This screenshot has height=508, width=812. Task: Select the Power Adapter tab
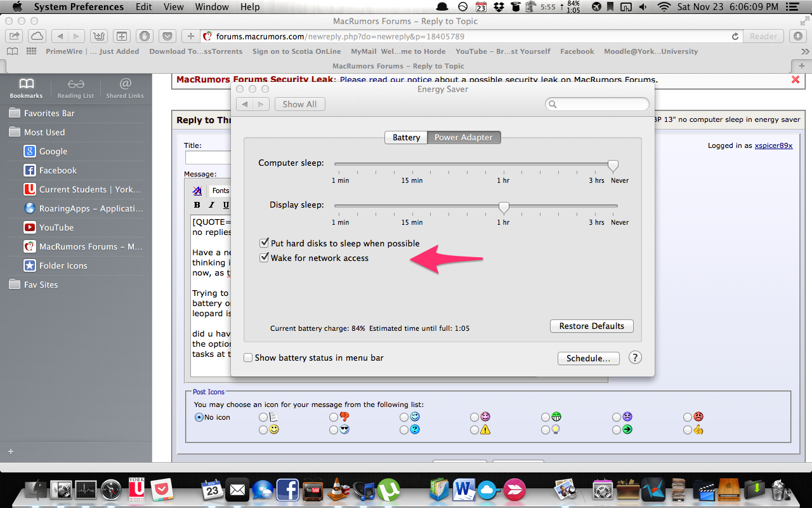pos(464,137)
